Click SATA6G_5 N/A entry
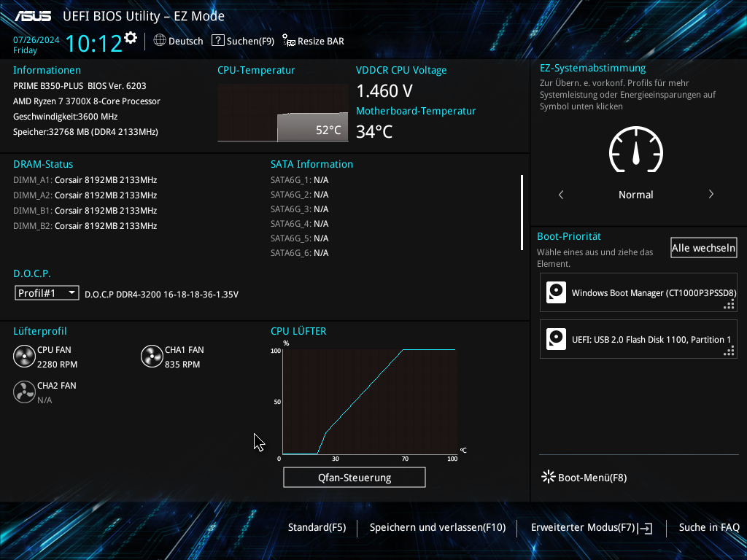Screen dimensions: 747x560 tap(300, 238)
